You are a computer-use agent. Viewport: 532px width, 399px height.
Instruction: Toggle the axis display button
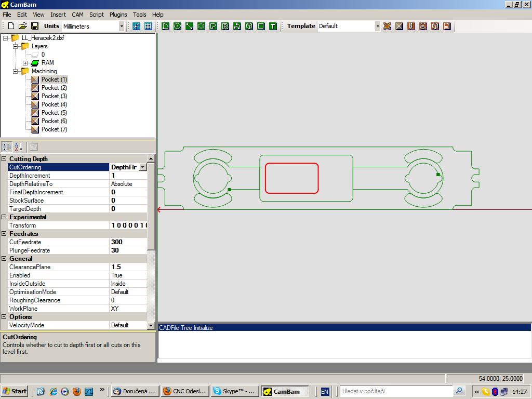point(136,26)
